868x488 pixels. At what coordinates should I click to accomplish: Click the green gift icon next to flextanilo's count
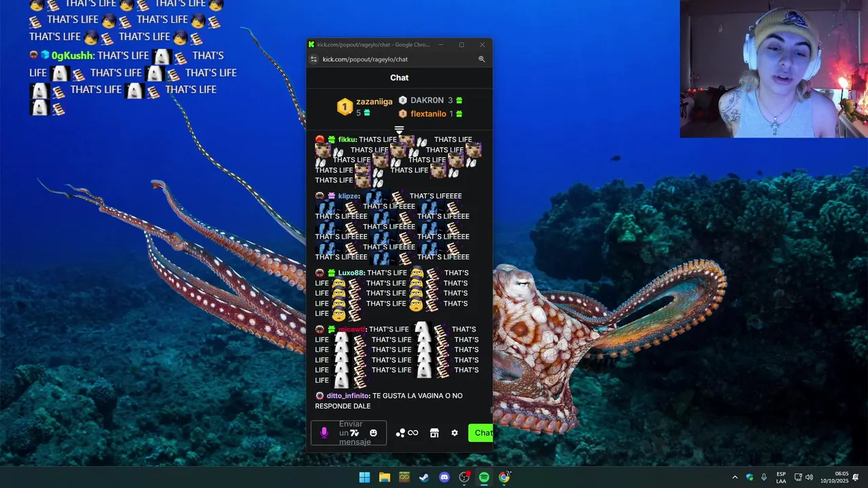pyautogui.click(x=459, y=114)
